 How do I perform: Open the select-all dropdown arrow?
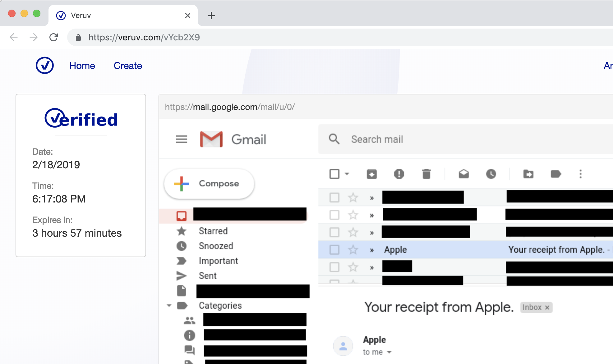click(347, 174)
